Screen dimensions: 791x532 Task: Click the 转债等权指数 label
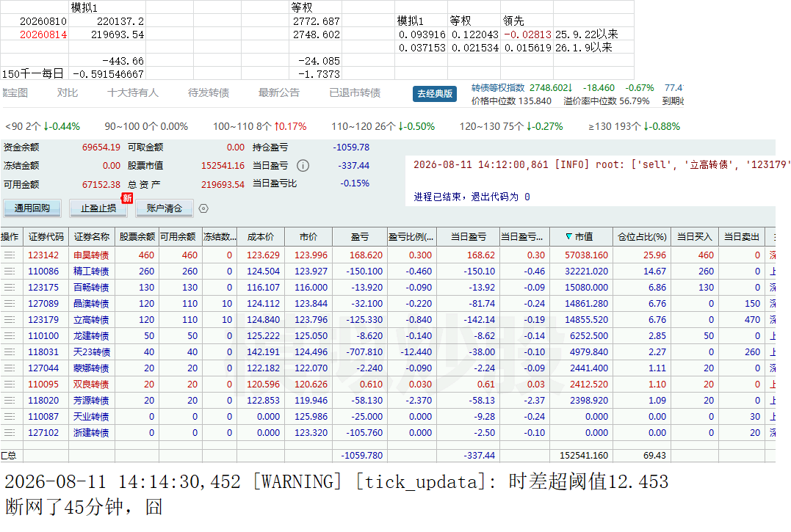coord(499,87)
